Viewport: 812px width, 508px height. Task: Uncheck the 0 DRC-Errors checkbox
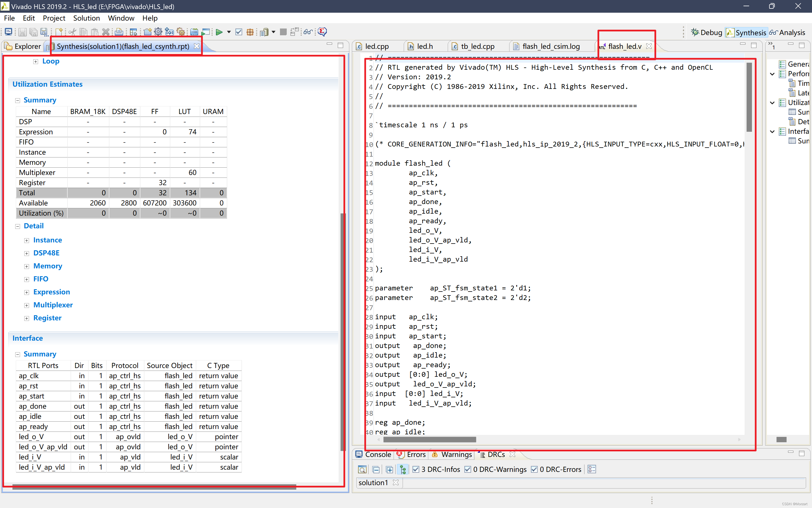click(534, 469)
